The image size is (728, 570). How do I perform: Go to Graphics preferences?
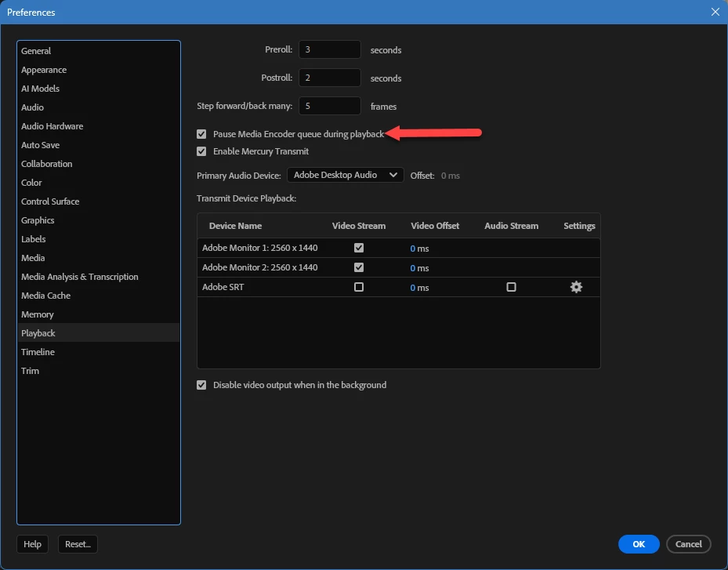(99, 220)
